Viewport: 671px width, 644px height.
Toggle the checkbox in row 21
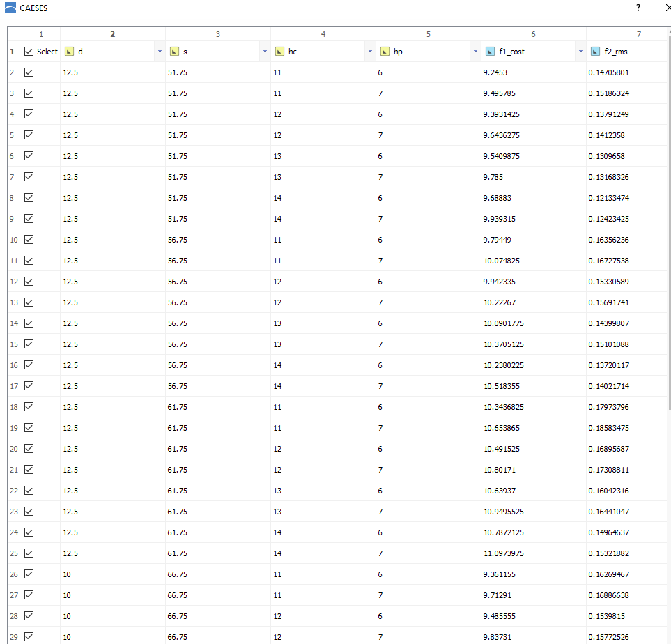coord(29,470)
